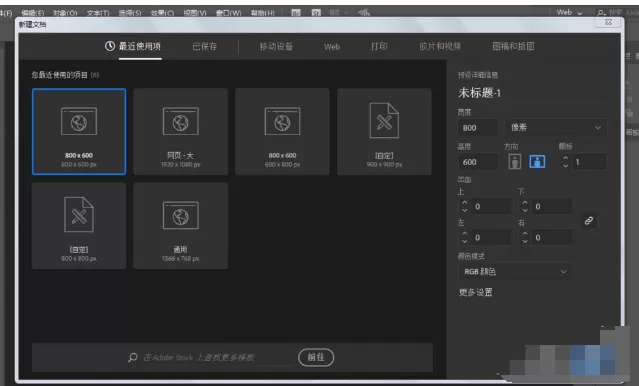Open the 选择(S) menu in Illustrator
Screen dimensions: 639x386
click(130, 13)
